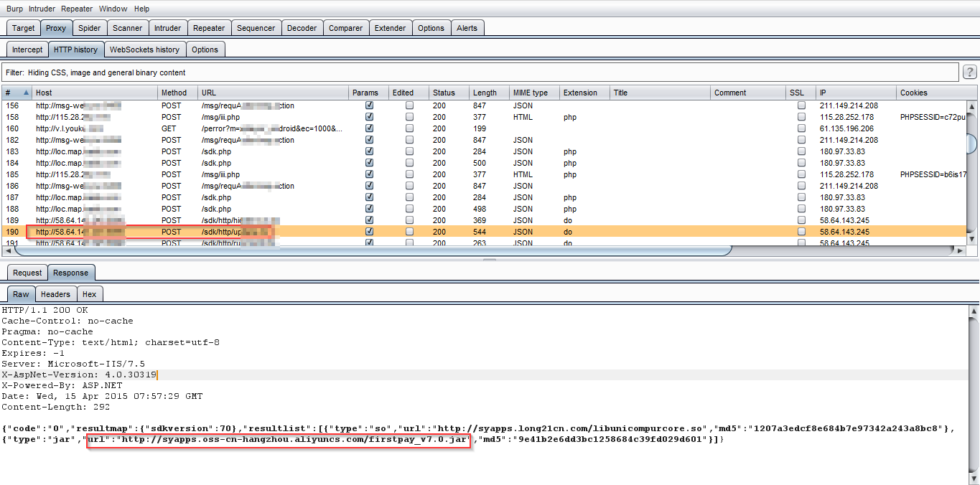Screen dimensions: 980x485
Task: Switch to the Repeater tool tab
Action: (209, 28)
